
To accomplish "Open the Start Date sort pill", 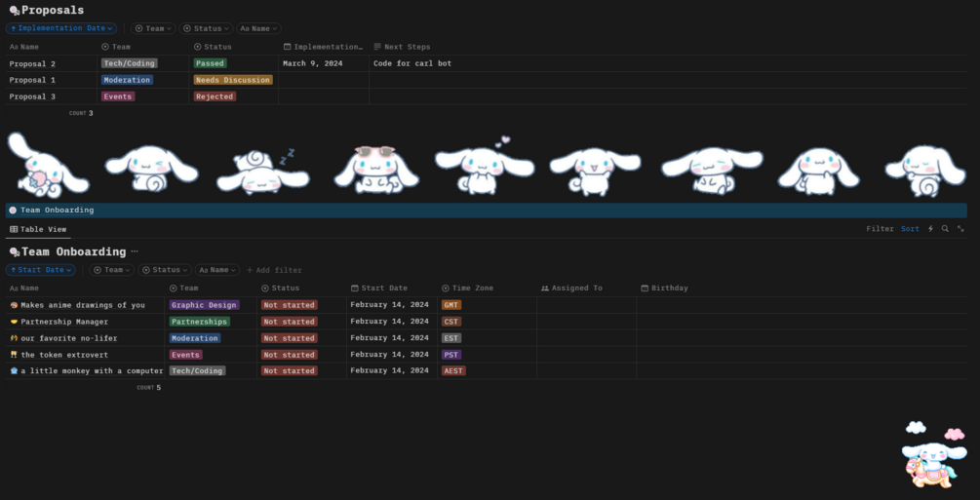I will [41, 270].
